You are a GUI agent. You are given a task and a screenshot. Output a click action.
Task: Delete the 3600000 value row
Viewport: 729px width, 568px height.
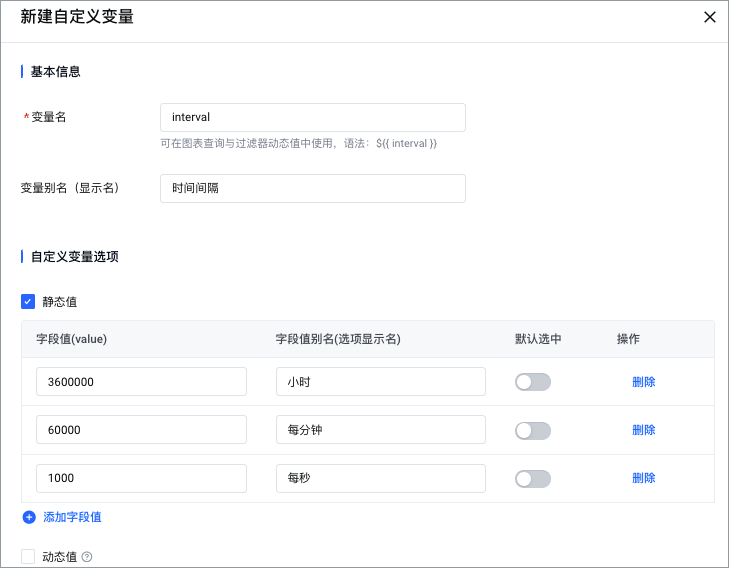click(643, 382)
